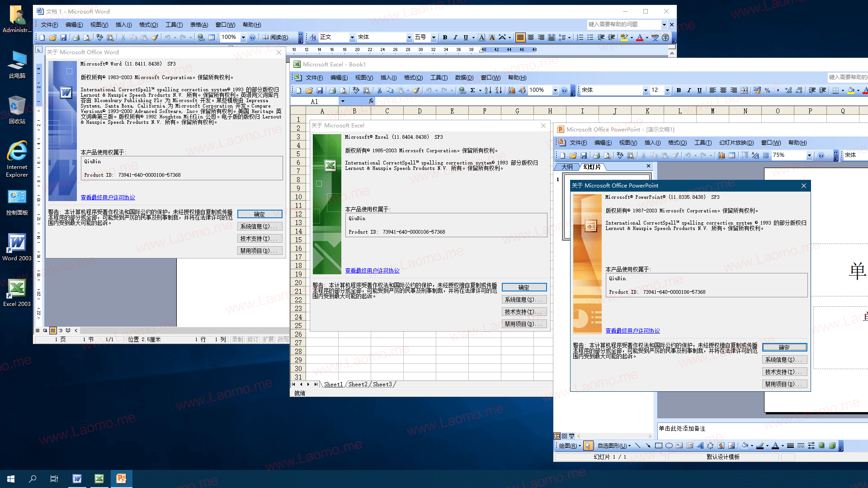
Task: Open the Word zoom 100% dropdown
Action: click(243, 38)
